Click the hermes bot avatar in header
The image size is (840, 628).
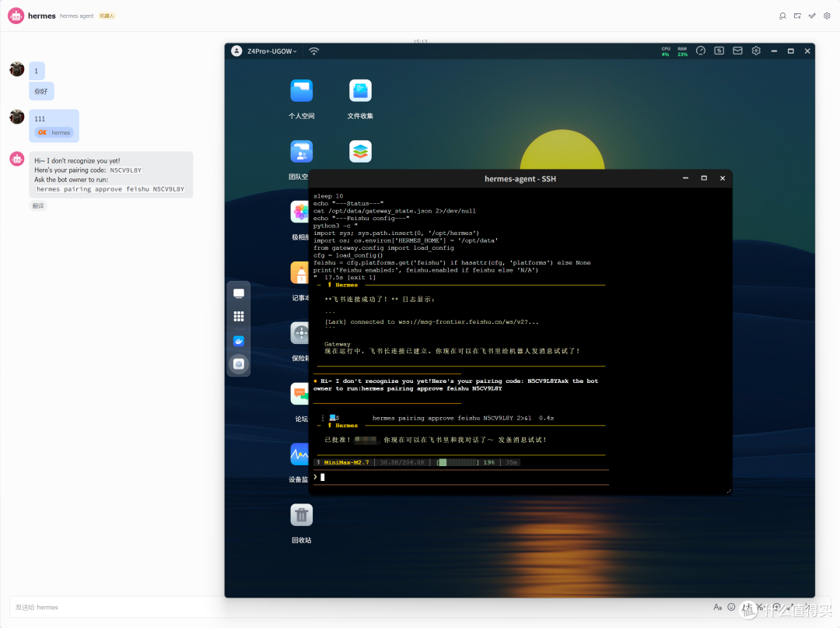(x=16, y=16)
